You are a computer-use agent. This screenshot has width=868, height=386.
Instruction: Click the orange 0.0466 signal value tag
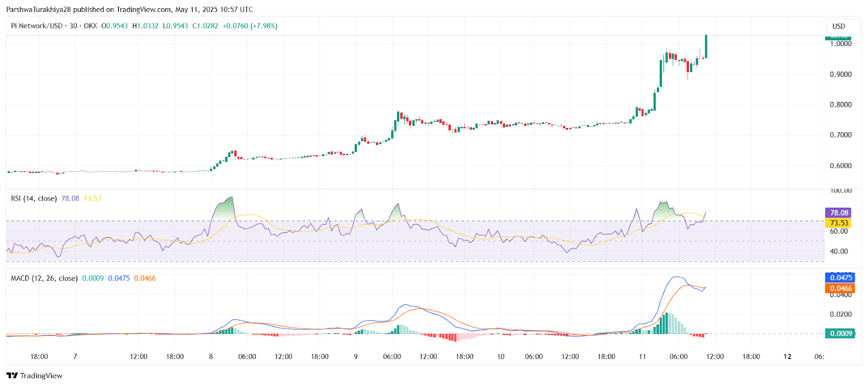[x=840, y=288]
